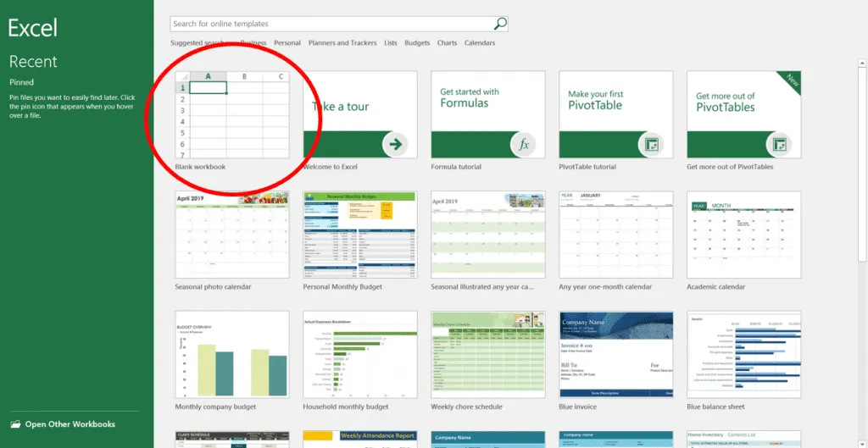
Task: Select the Household monthly budget template
Action: click(359, 355)
